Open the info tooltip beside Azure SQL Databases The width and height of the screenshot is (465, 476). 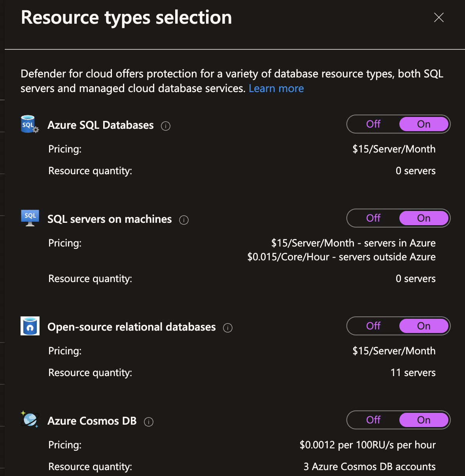[166, 126]
